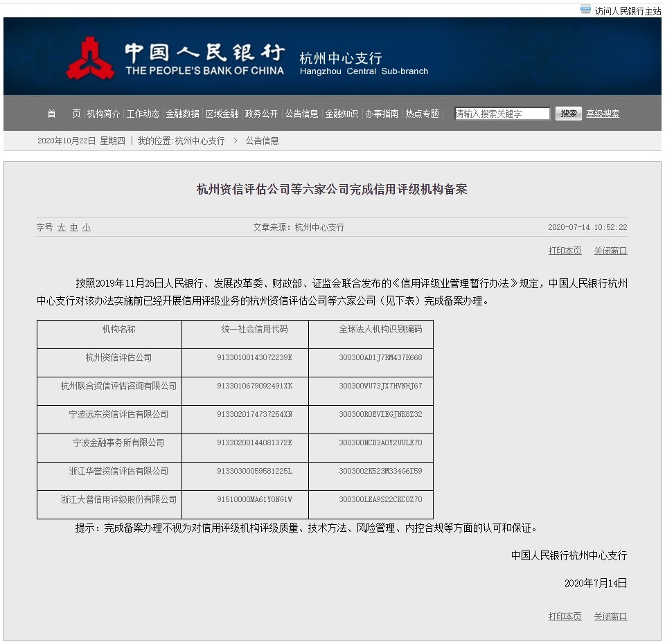The height and width of the screenshot is (644, 665).
Task: Open the 政务公开 menu item
Action: [261, 114]
